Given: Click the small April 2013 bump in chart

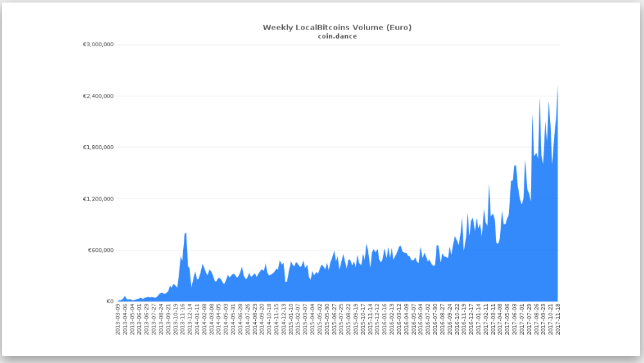Looking at the screenshot, I should [125, 297].
